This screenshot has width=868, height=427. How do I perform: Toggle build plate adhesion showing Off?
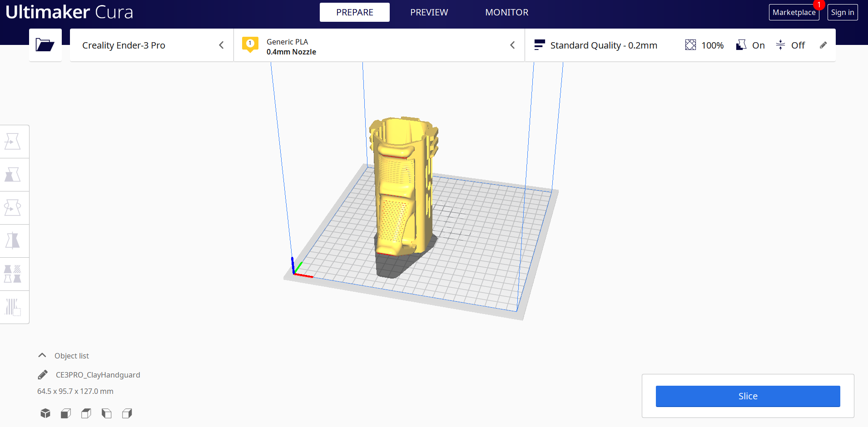point(790,45)
